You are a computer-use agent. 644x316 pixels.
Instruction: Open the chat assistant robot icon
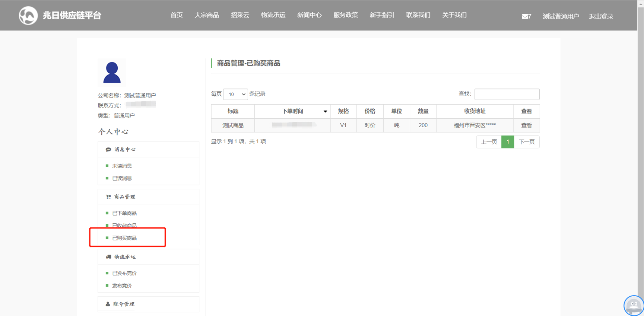634,306
